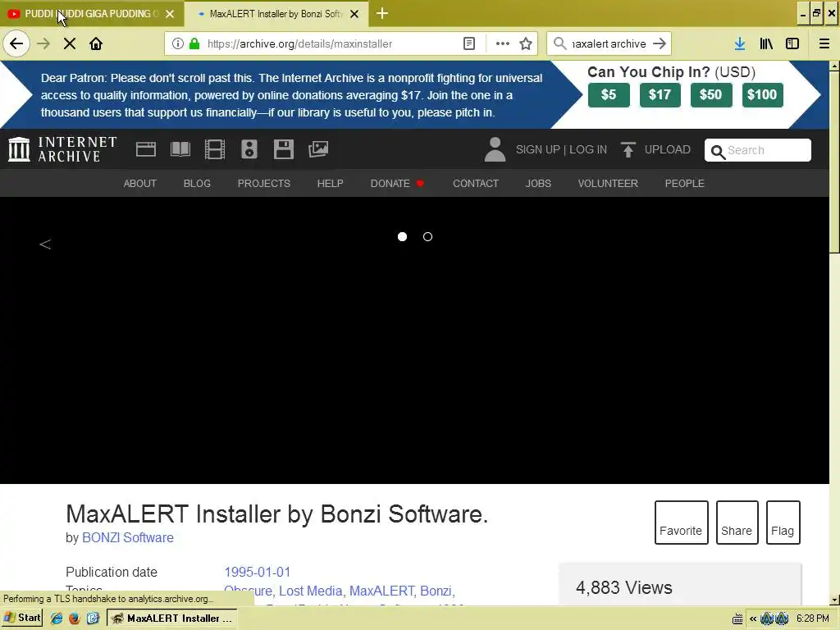Click the page vertical scrollbar thumb
The image size is (840, 630).
(834, 161)
